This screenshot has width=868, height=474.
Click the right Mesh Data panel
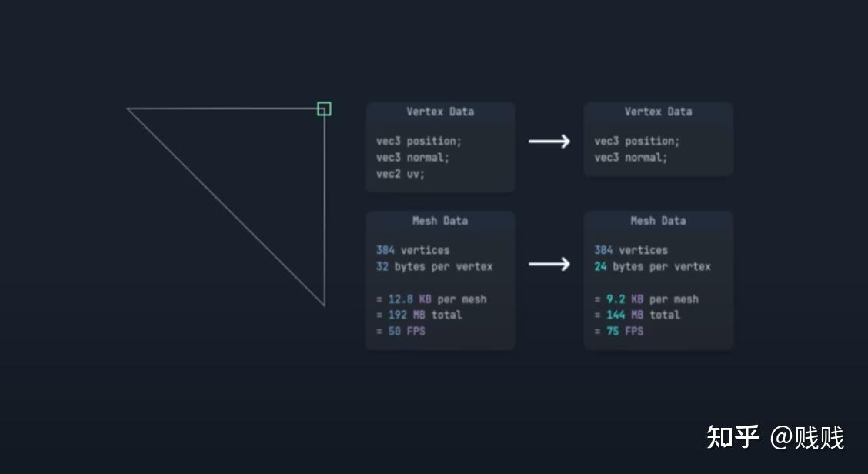659,279
